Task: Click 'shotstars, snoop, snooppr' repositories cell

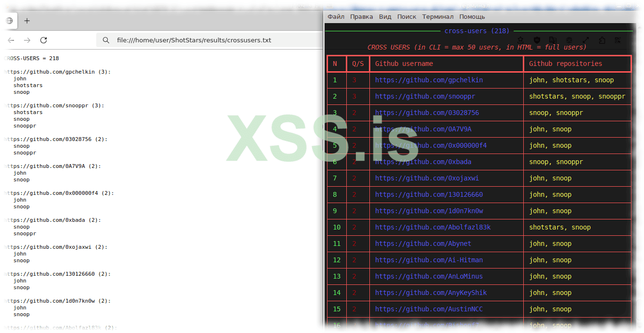Action: (577, 96)
